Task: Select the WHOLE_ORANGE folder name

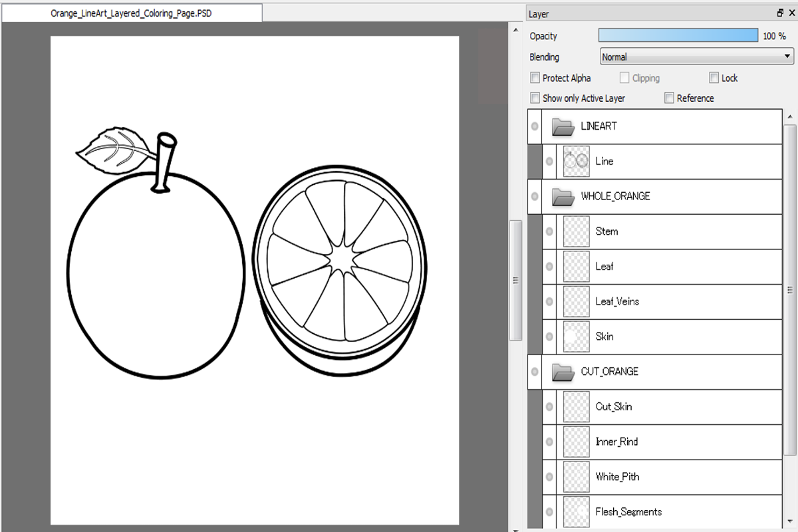Action: pos(616,196)
